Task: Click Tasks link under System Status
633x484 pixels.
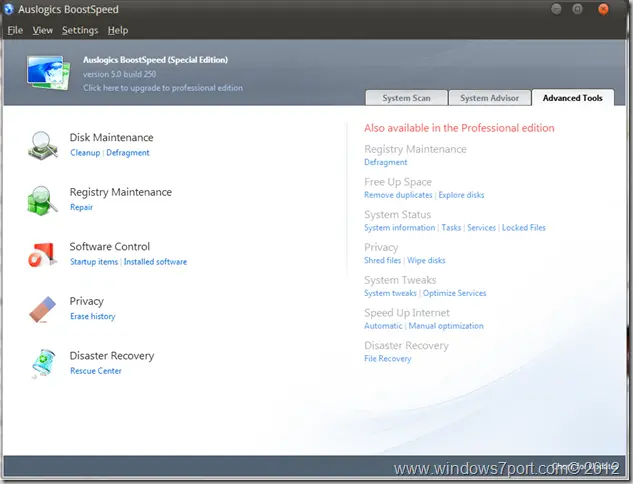Action: point(451,228)
